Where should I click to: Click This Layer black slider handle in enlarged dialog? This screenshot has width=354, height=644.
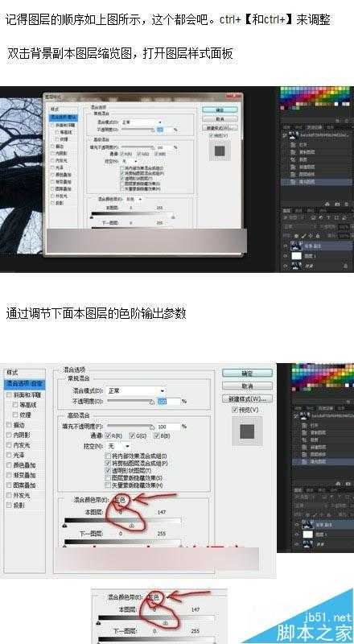pyautogui.click(x=65, y=526)
